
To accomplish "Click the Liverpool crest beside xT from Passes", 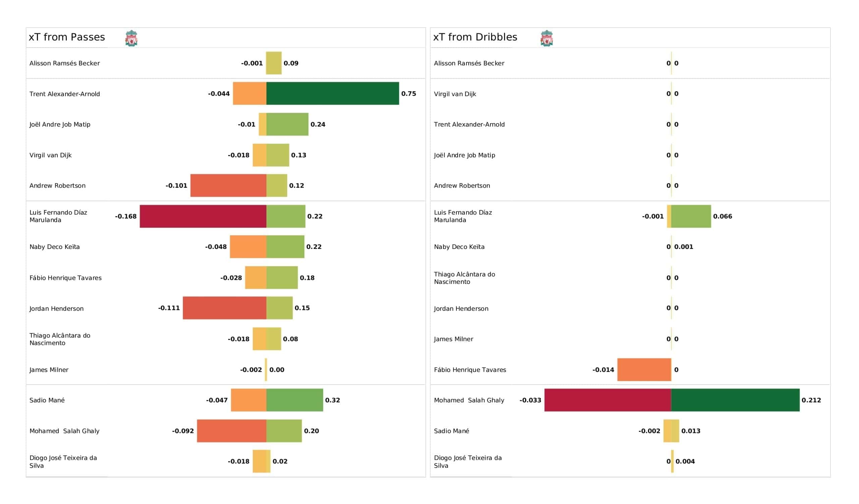I will 131,38.
